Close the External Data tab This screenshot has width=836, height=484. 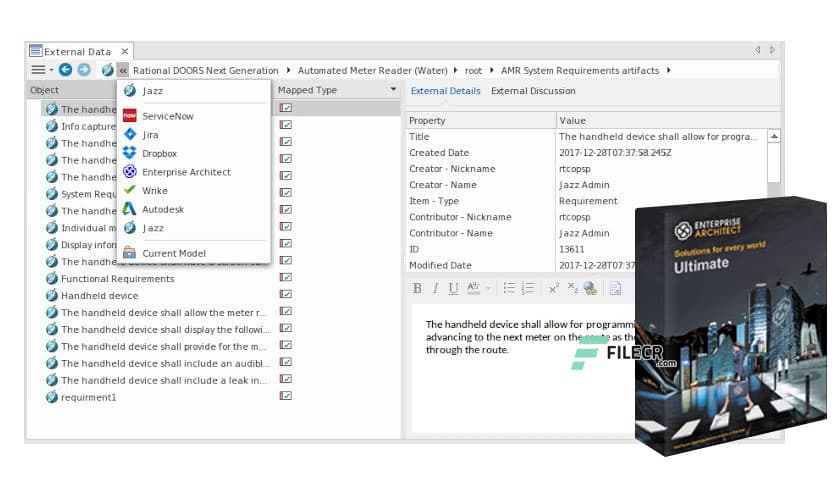click(124, 52)
